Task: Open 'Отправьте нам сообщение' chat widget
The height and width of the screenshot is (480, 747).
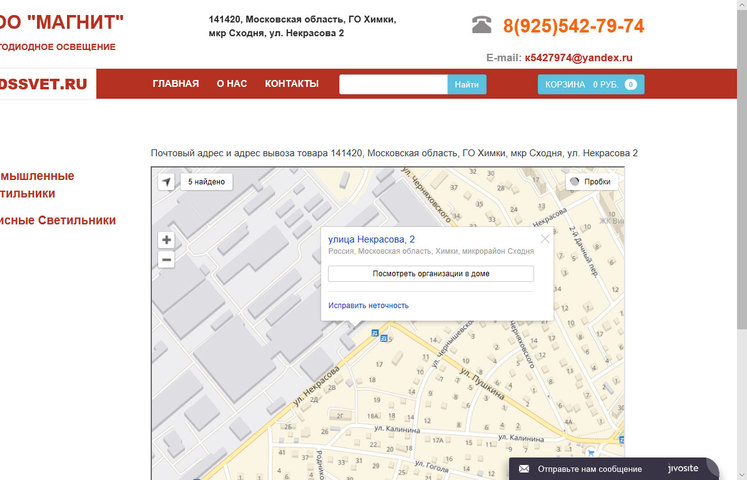Action: click(x=589, y=468)
